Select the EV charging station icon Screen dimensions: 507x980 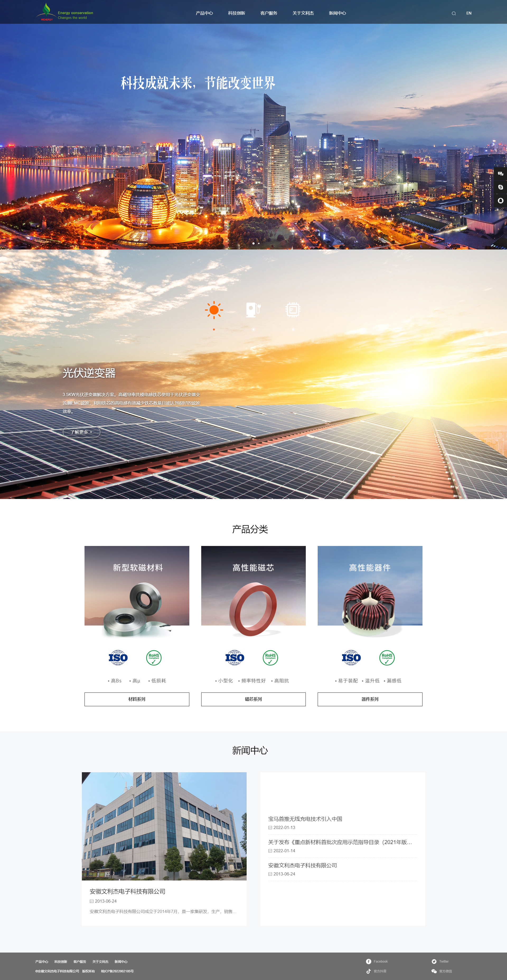(x=253, y=310)
